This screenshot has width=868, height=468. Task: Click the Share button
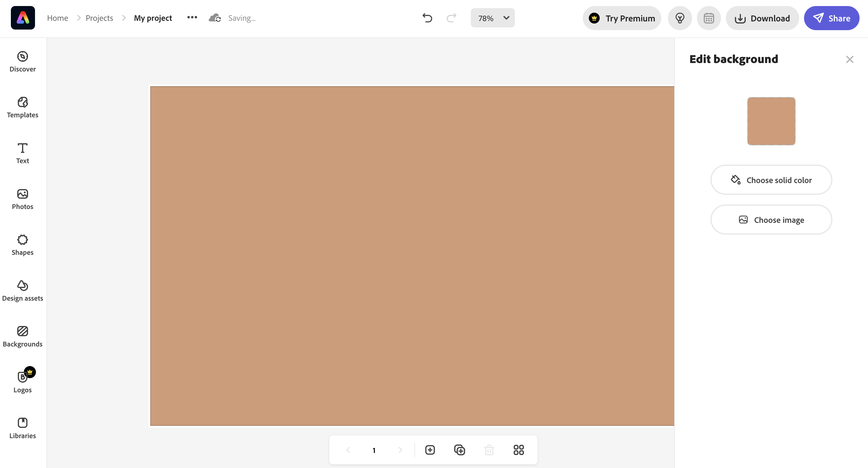click(831, 18)
